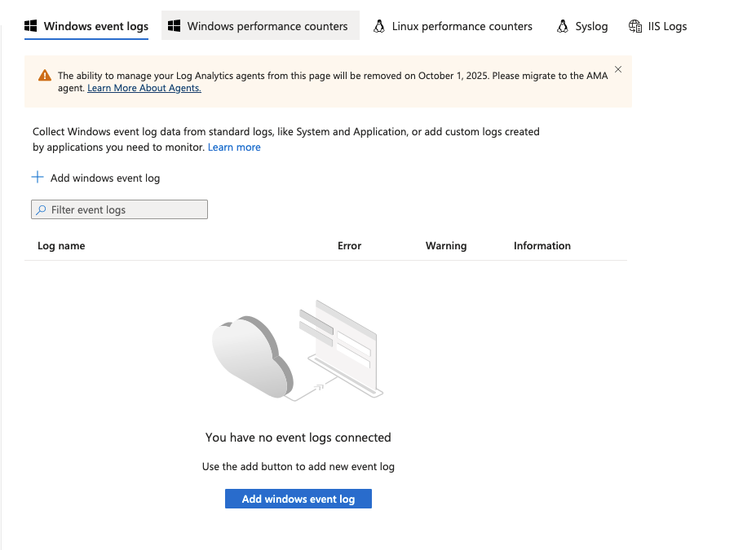
Task: Click the Log name column header
Action: (61, 246)
